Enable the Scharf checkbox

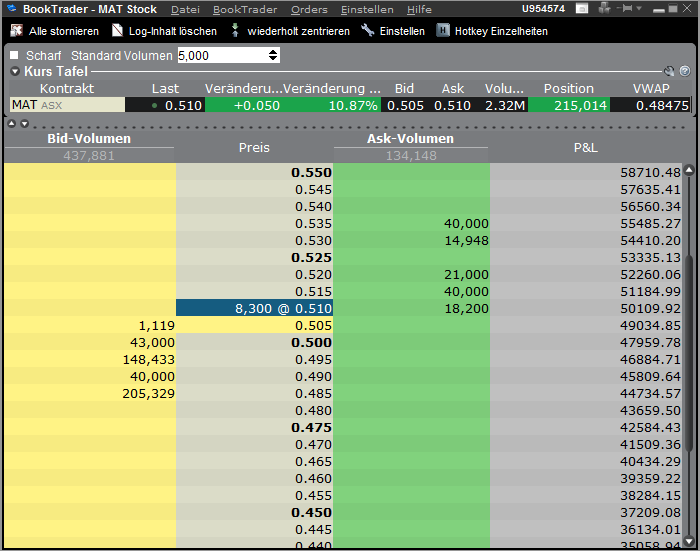(14, 55)
